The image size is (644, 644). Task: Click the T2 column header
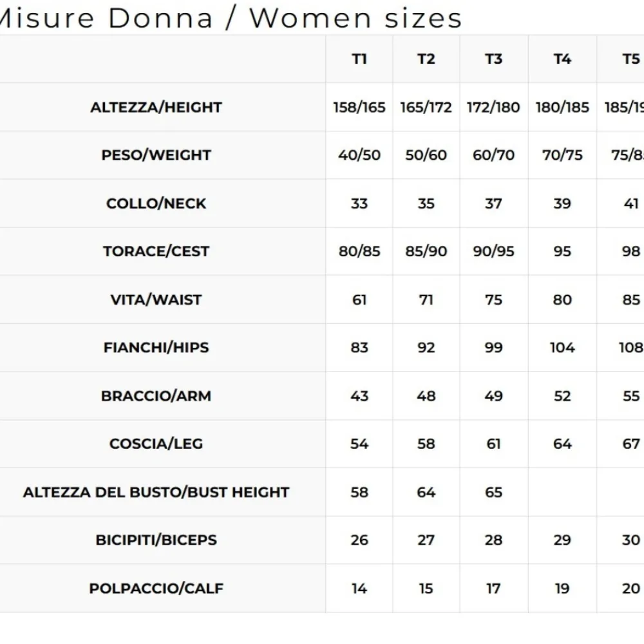pyautogui.click(x=426, y=59)
